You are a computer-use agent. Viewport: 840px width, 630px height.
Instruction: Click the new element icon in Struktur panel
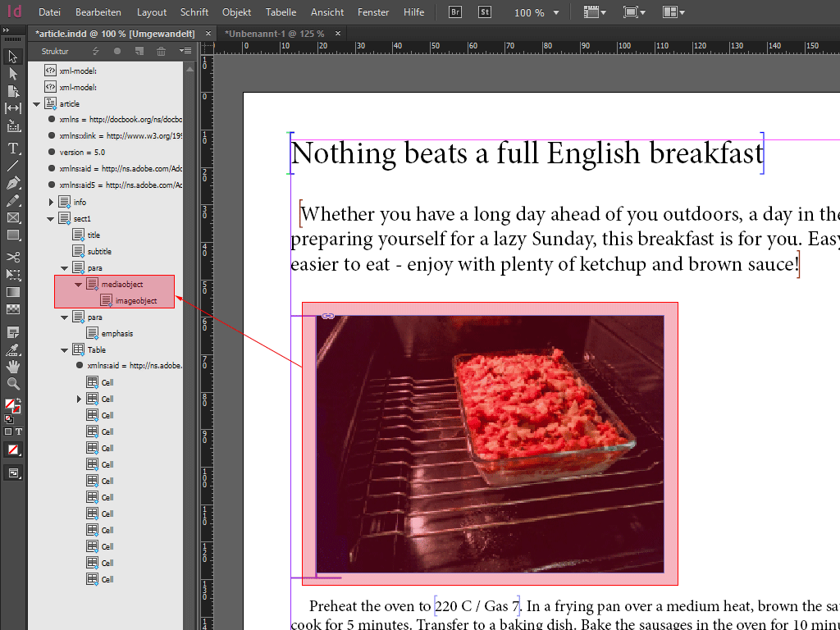(139, 51)
